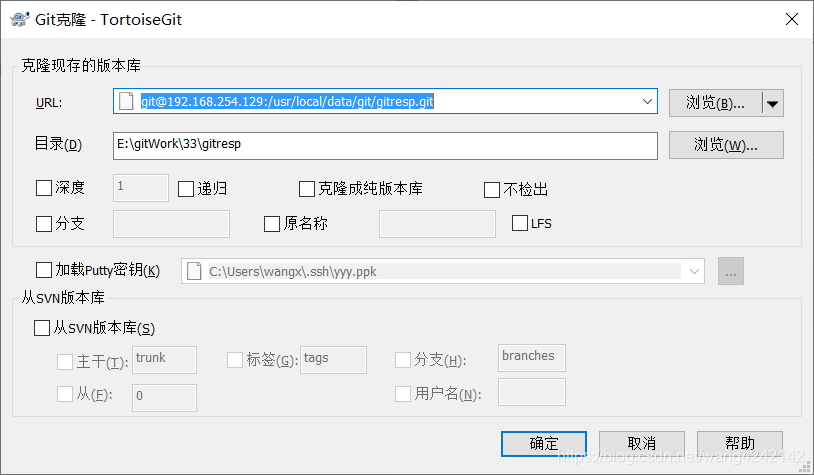Click the 目录(D) label
The image size is (814, 475).
pyautogui.click(x=58, y=144)
